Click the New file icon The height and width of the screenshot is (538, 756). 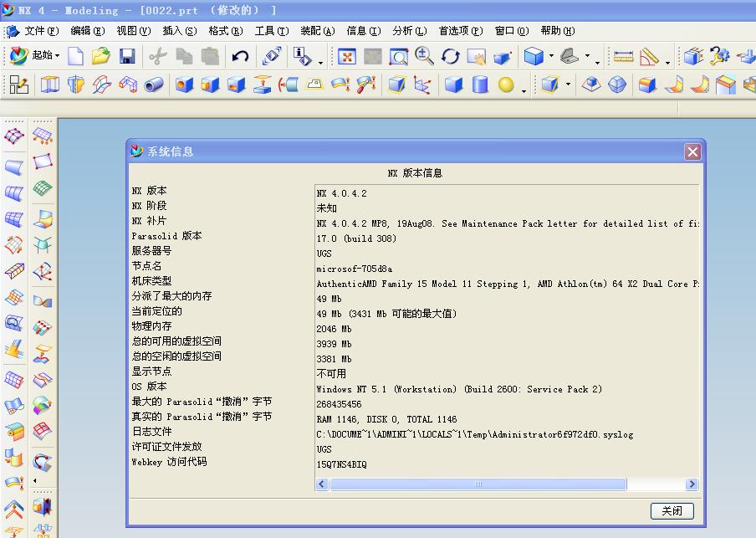[76, 56]
